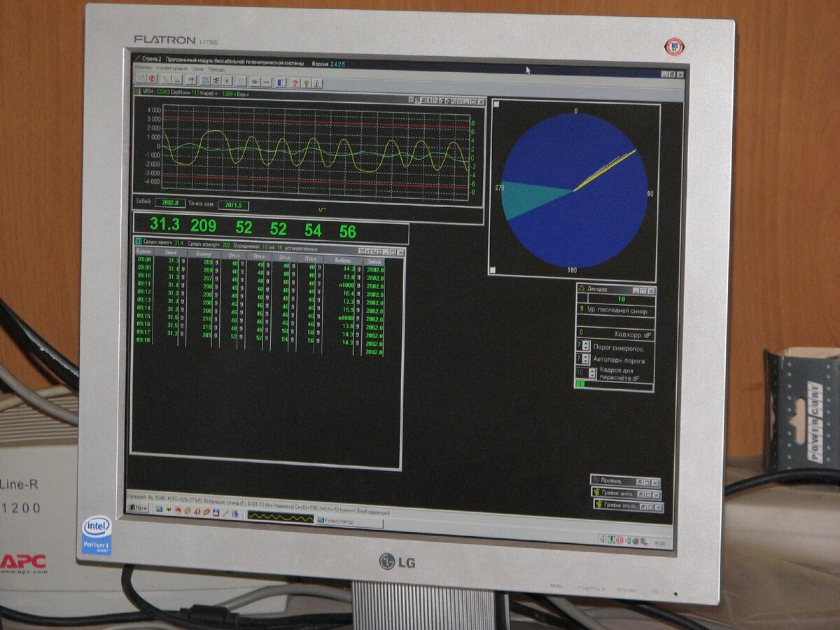
Task: Click the yellow question mark toolbar icon
Action: [306, 83]
